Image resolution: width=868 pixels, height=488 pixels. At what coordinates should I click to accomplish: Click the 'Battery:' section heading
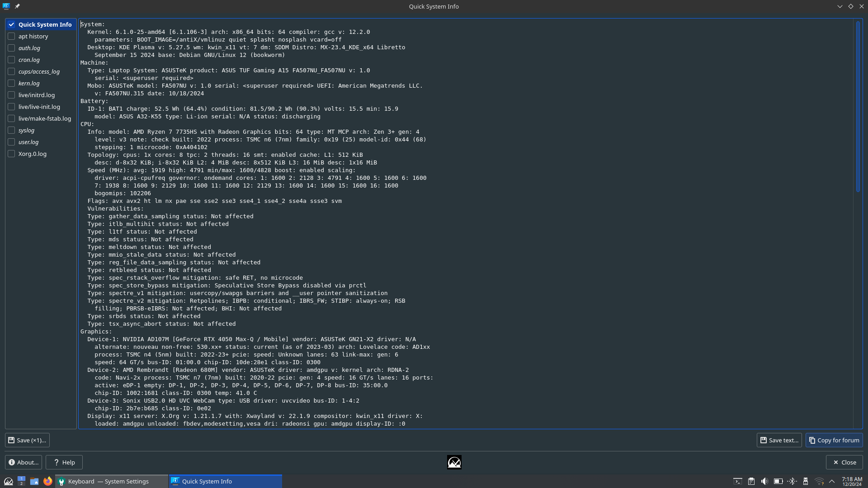94,101
